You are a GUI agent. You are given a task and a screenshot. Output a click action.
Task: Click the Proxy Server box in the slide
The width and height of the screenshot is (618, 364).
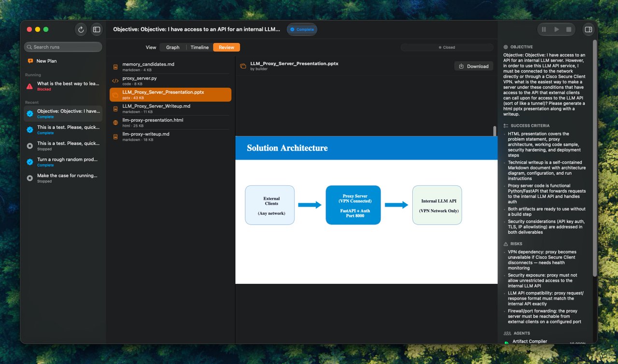(x=353, y=205)
